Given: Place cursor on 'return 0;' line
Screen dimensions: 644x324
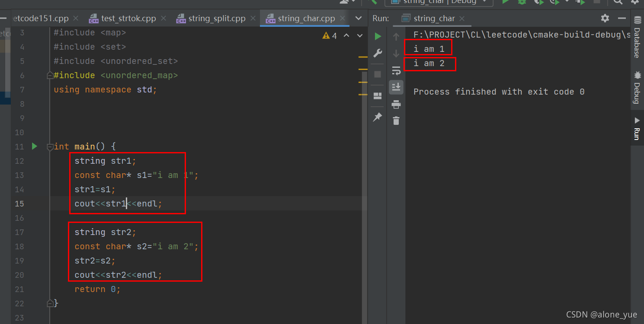Looking at the screenshot, I should pos(97,289).
